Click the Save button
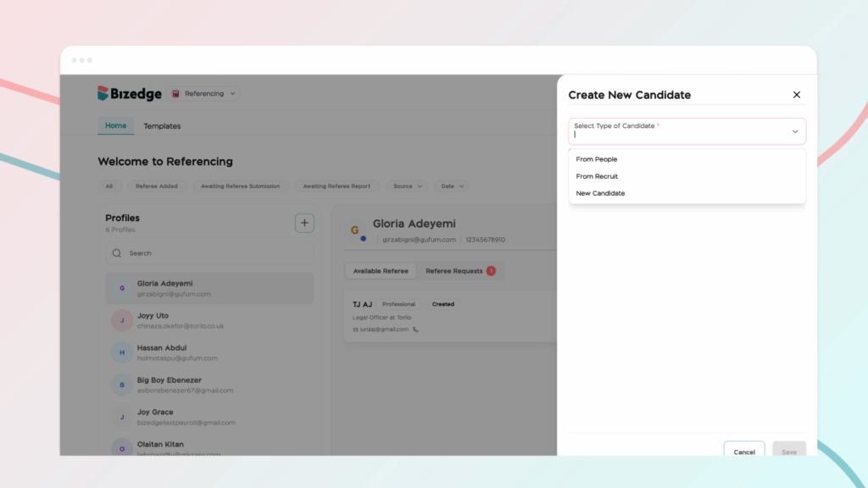The image size is (868, 488). [x=789, y=451]
